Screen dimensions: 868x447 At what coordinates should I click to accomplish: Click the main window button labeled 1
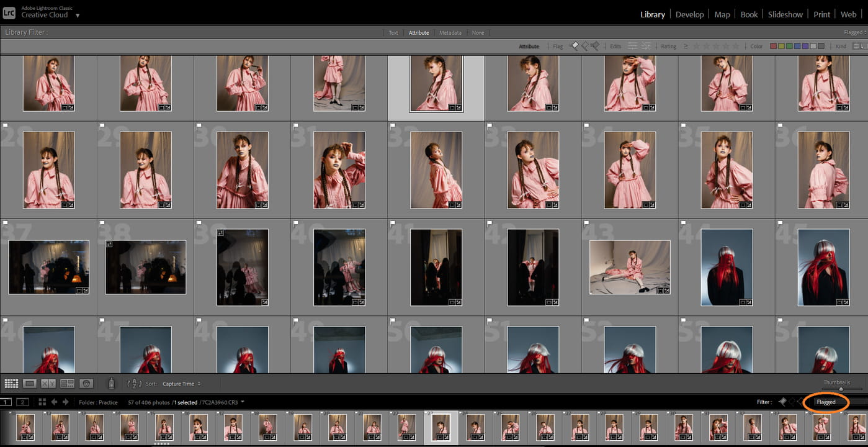tap(6, 402)
